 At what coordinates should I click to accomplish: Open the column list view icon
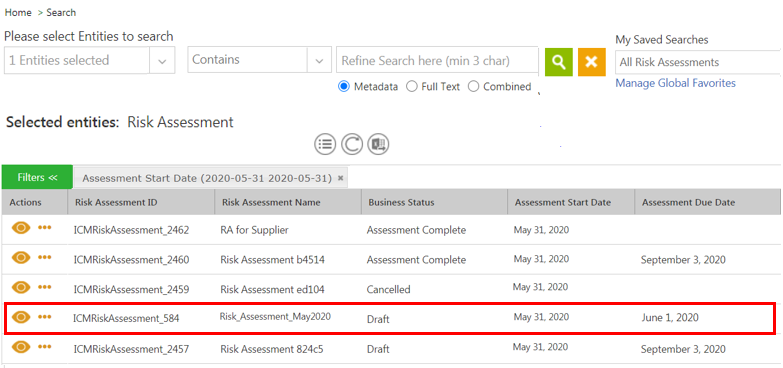coord(325,144)
